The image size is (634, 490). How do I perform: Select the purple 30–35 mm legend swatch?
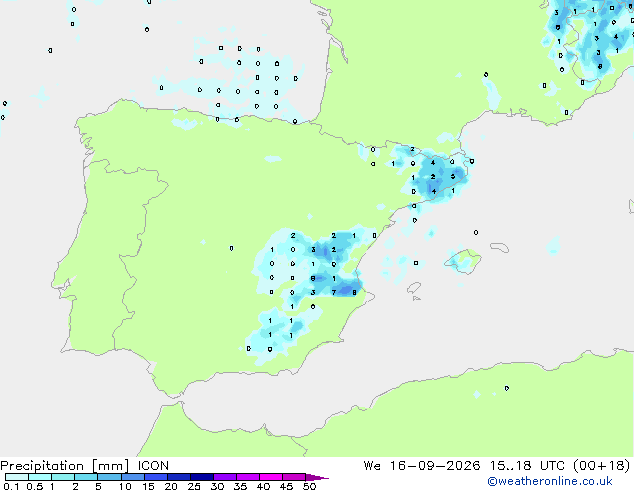click(x=225, y=477)
